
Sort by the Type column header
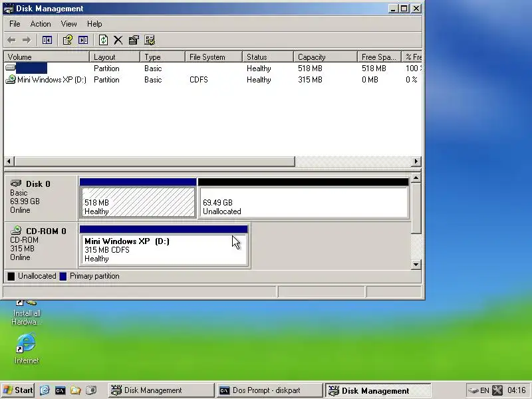(x=162, y=57)
